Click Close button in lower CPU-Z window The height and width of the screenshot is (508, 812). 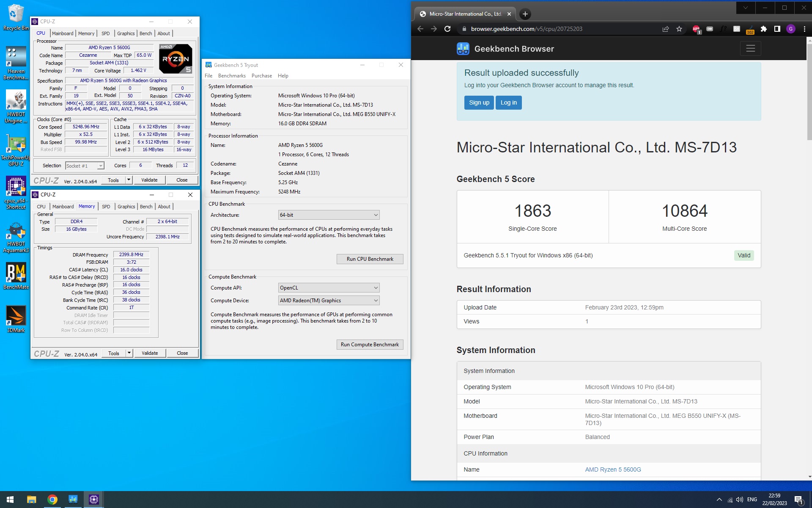[x=182, y=353]
